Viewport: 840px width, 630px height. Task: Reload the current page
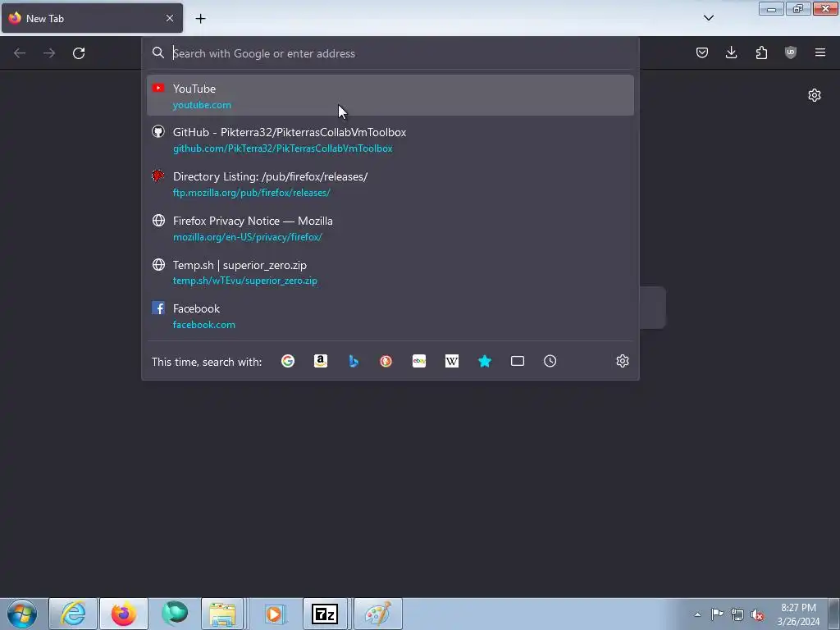(79, 53)
